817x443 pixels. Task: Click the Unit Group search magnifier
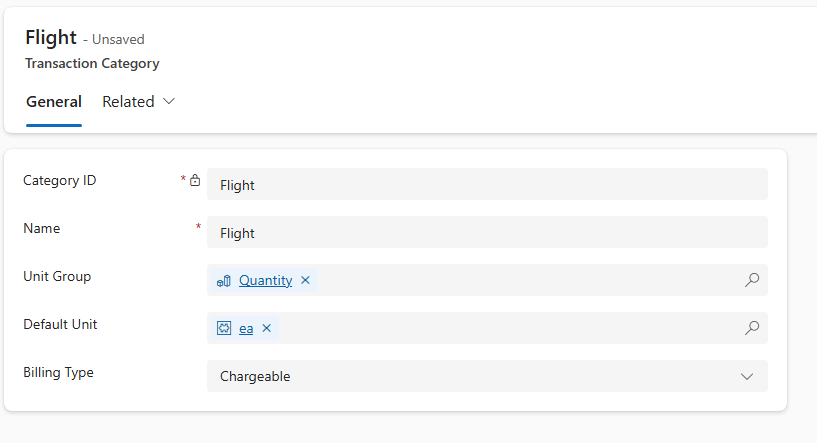coord(752,280)
